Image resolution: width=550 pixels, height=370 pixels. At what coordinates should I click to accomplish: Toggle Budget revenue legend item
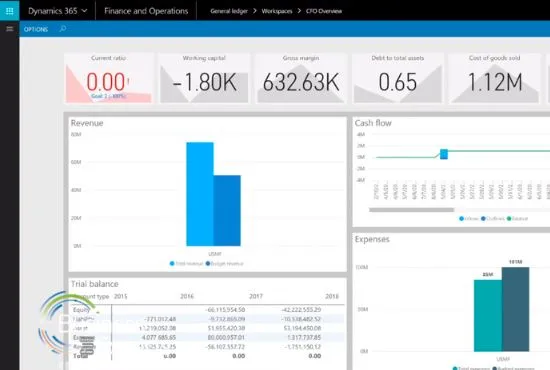[224, 263]
